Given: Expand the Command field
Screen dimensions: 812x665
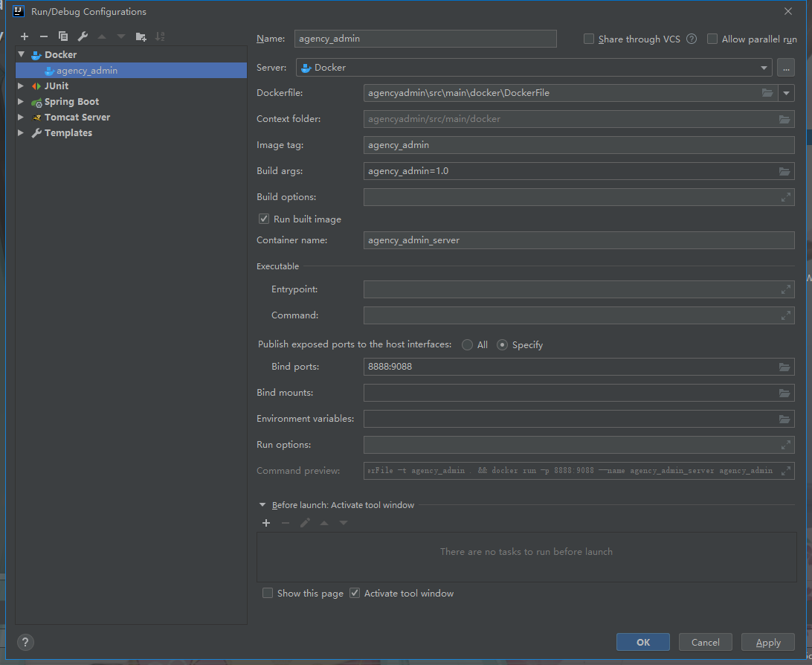Looking at the screenshot, I should tap(785, 315).
